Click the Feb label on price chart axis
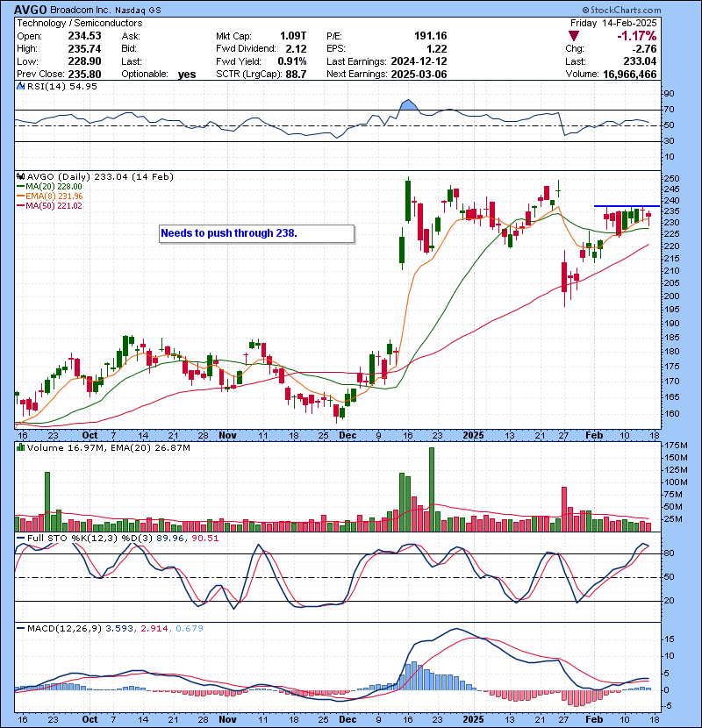 pyautogui.click(x=594, y=436)
